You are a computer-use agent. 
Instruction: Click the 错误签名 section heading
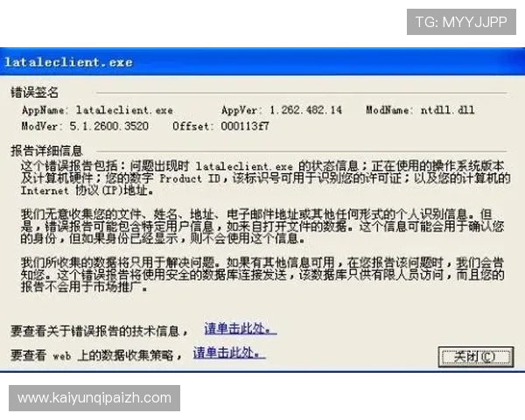[34, 93]
